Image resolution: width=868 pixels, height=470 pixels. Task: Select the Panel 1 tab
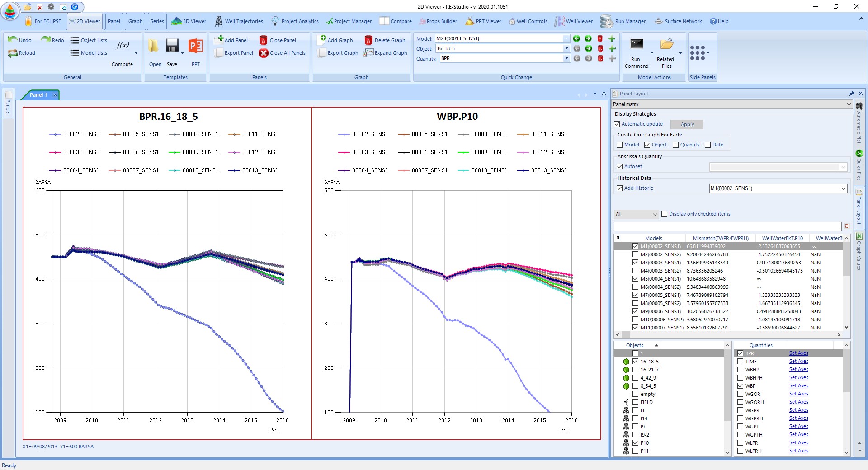click(38, 95)
